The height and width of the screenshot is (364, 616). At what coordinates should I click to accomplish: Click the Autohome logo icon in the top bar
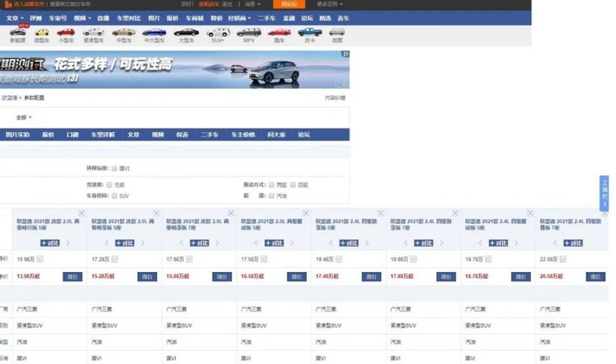pos(8,4)
